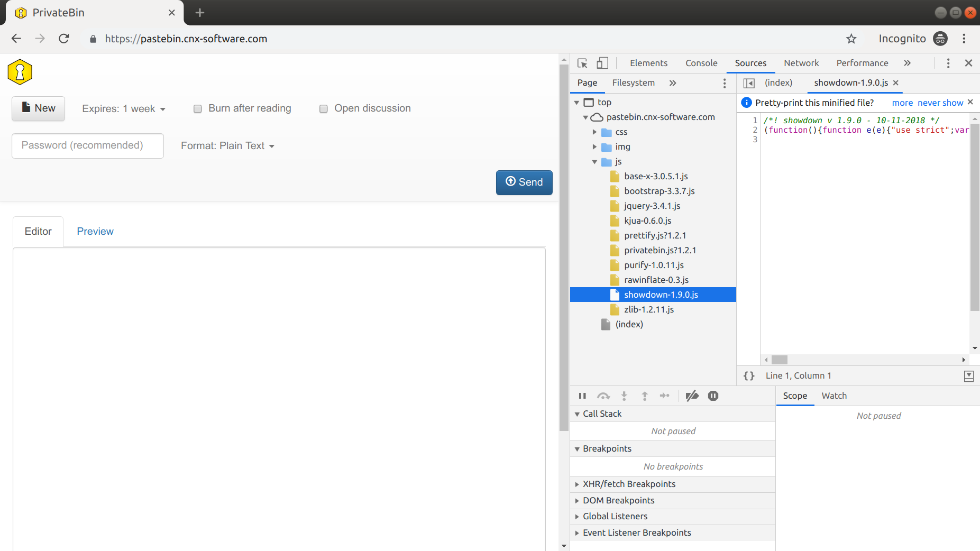
Task: Deactivate all breakpoints
Action: [x=692, y=396]
